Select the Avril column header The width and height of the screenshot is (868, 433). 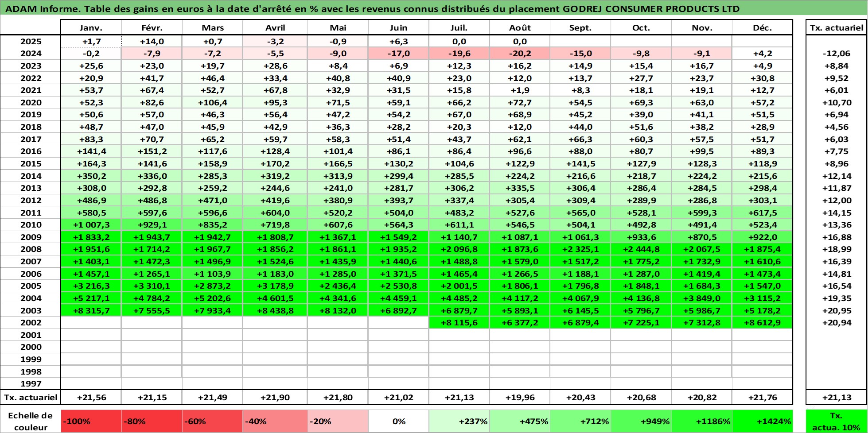(275, 27)
